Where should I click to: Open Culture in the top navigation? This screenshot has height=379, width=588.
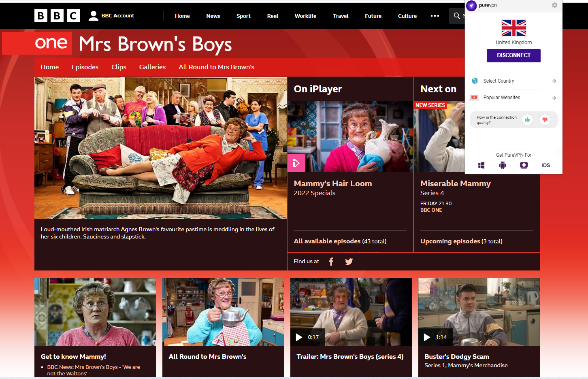click(407, 16)
